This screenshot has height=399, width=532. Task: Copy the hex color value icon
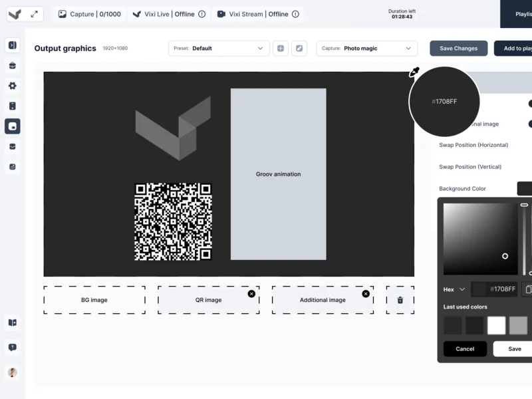click(528, 289)
